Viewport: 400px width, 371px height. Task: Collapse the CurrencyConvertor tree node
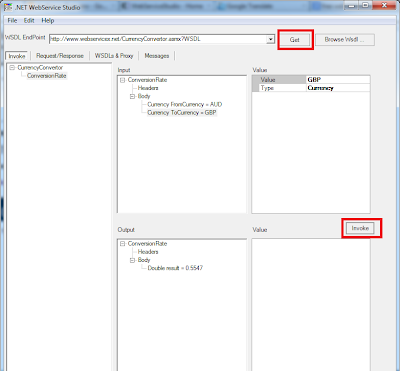pos(12,68)
